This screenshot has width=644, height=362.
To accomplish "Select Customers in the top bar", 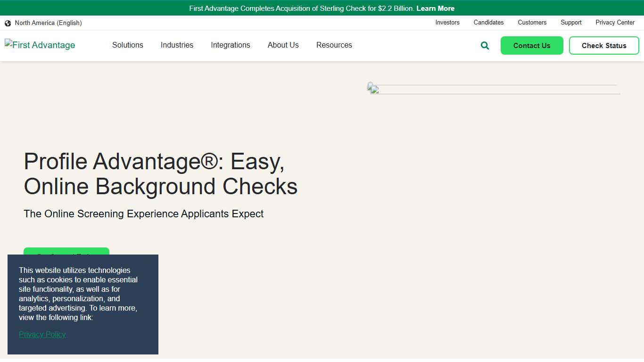I will tap(532, 23).
